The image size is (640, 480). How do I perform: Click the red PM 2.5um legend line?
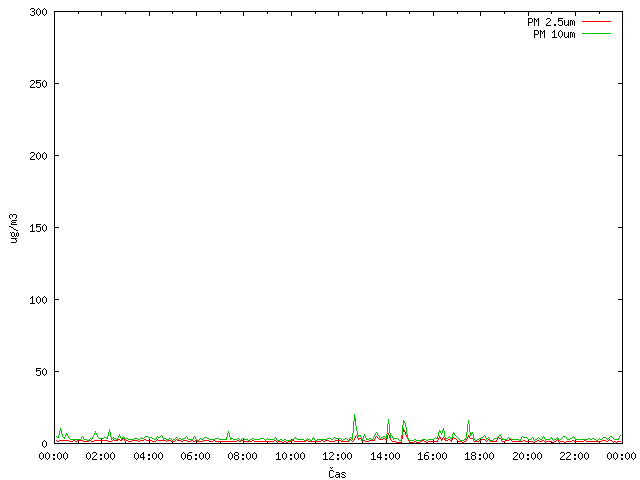pos(596,22)
